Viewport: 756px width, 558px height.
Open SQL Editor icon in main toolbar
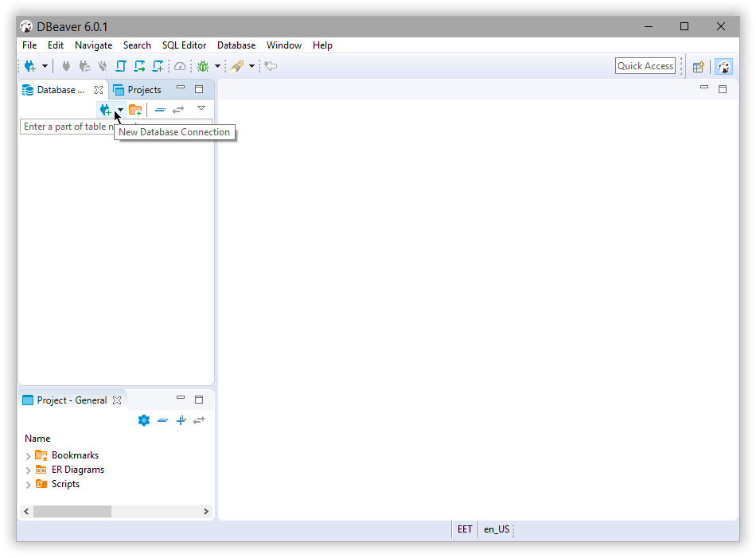(x=122, y=66)
